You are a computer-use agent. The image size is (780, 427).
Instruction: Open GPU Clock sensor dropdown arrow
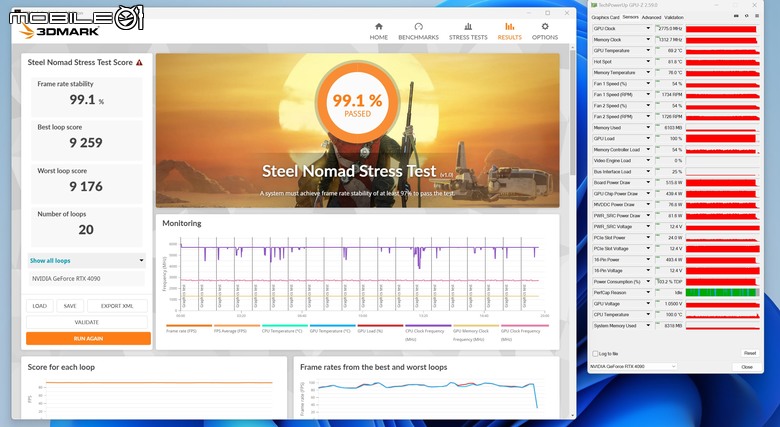tap(648, 29)
